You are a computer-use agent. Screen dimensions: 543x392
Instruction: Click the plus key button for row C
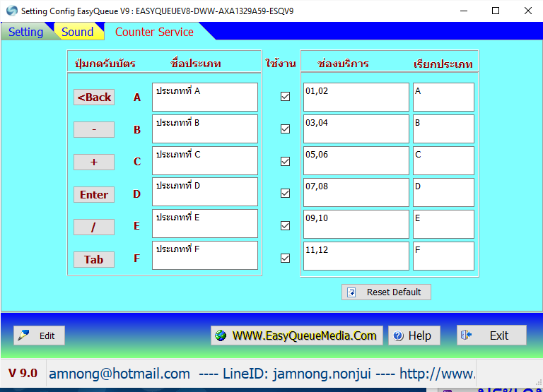[x=94, y=162]
